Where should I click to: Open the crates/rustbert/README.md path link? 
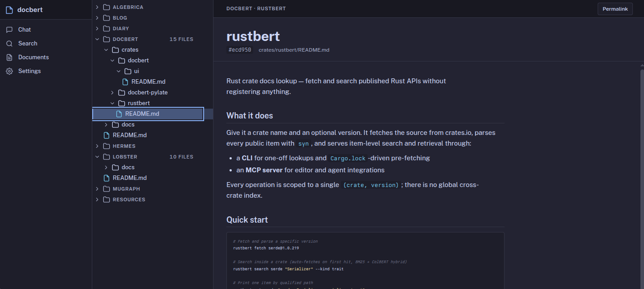(294, 49)
